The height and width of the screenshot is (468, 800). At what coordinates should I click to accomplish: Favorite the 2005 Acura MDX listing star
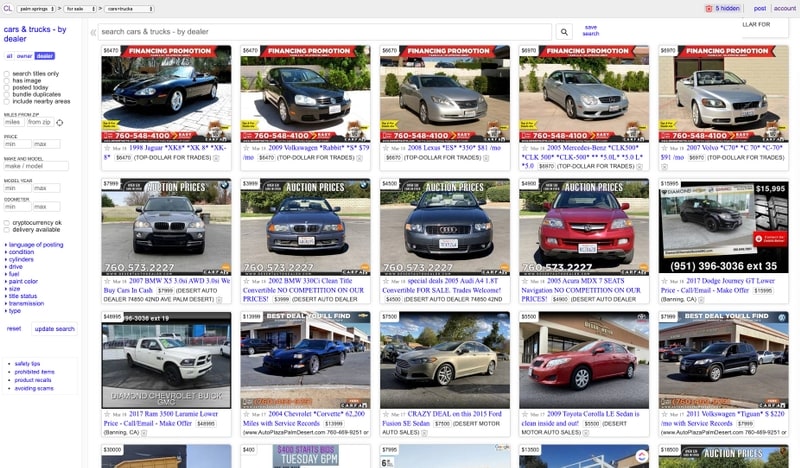pyautogui.click(x=525, y=281)
